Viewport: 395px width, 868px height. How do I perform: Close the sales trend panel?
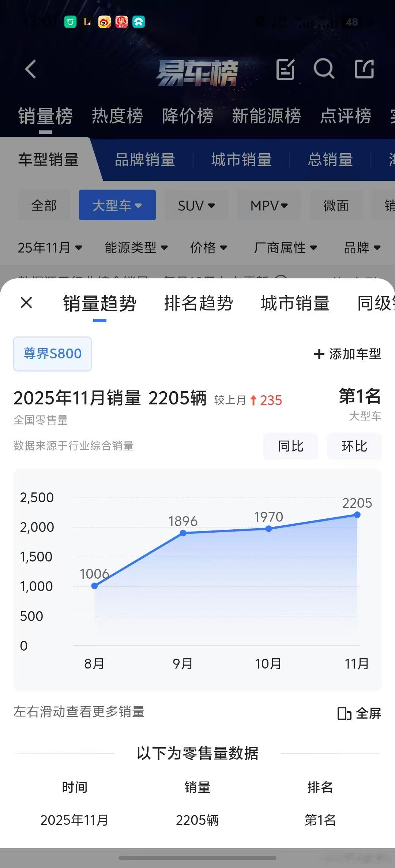click(x=26, y=302)
